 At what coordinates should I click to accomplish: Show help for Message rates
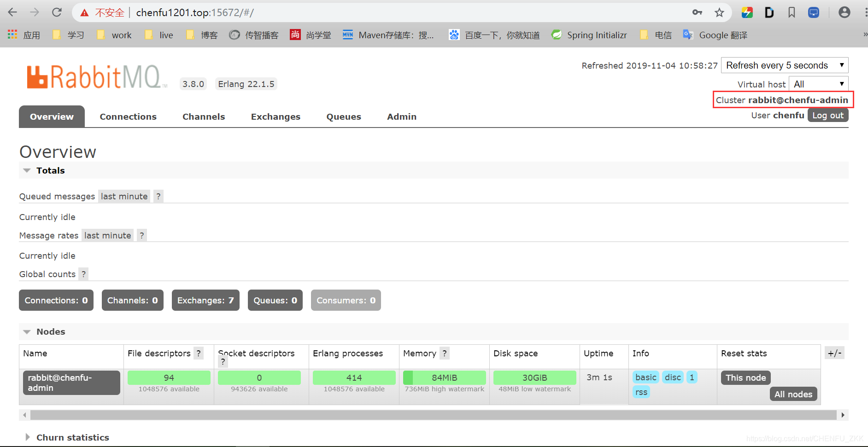[142, 236]
